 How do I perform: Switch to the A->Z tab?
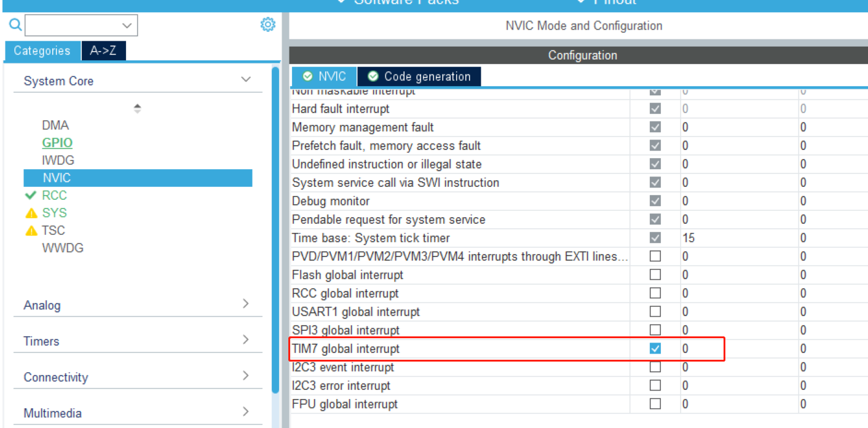103,51
